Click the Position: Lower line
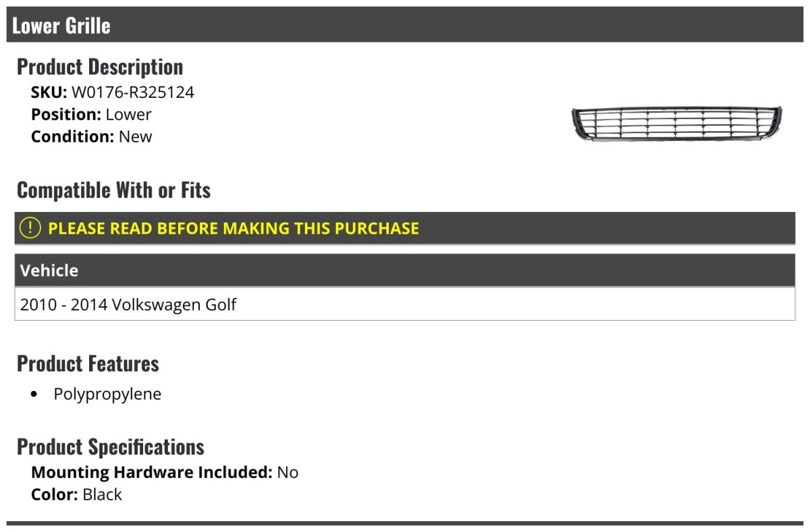810x532 pixels. [91, 114]
